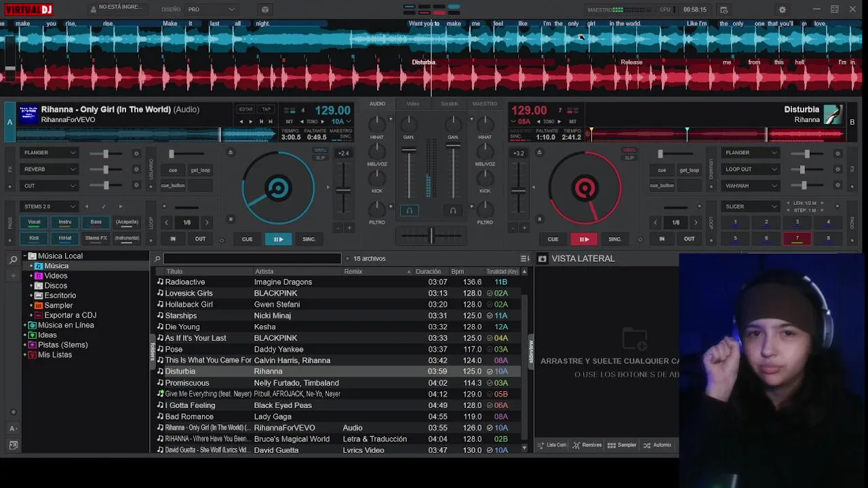Set loop IN on deck A
The width and height of the screenshot is (868, 488).
click(173, 239)
